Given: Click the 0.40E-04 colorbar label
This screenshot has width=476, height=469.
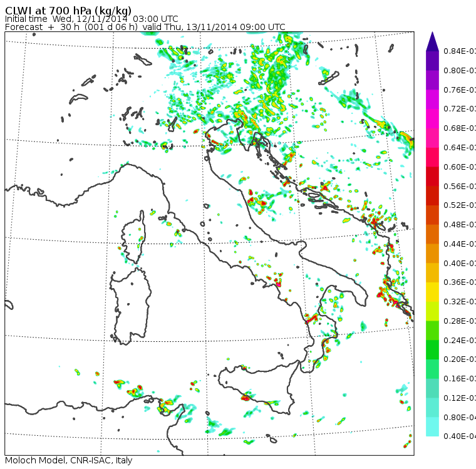Looking at the screenshot, I should (x=460, y=436).
